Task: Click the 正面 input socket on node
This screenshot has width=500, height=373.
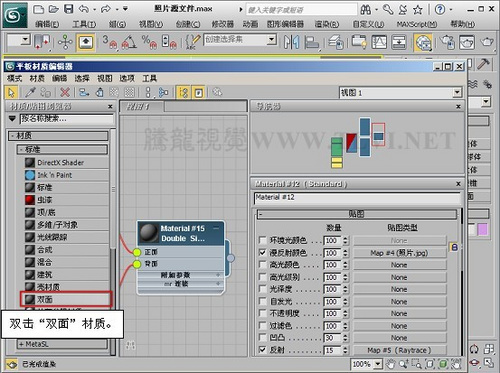Action: (x=137, y=252)
